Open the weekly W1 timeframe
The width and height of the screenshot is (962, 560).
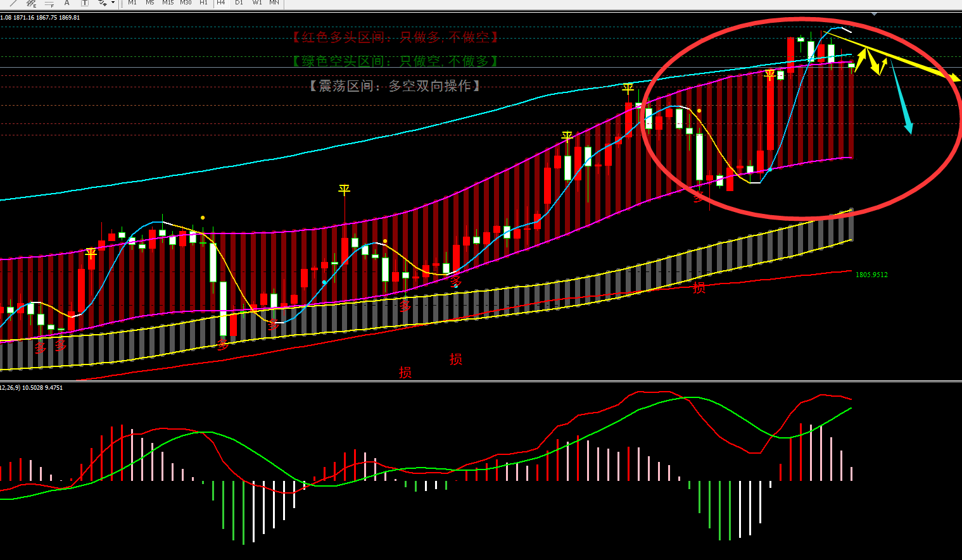256,3
